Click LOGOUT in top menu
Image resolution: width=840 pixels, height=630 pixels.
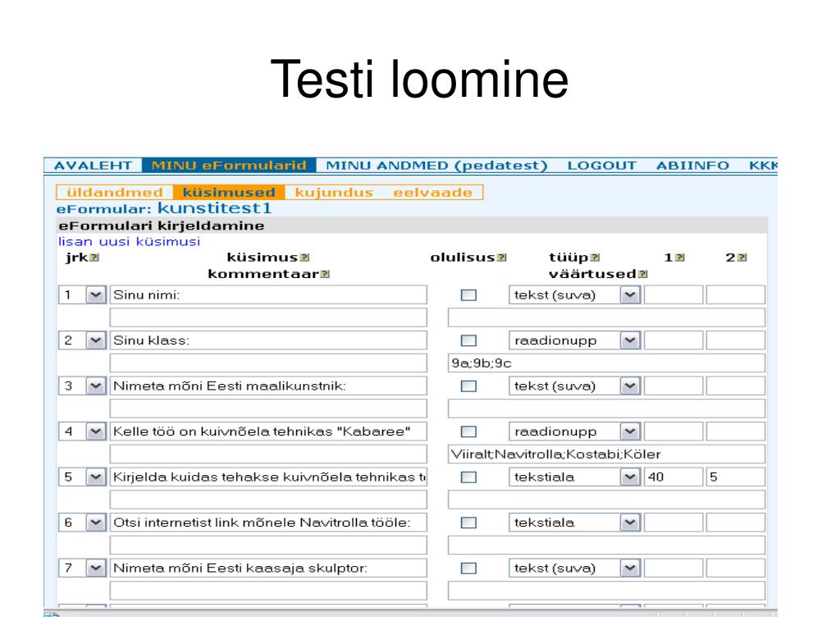pos(601,166)
